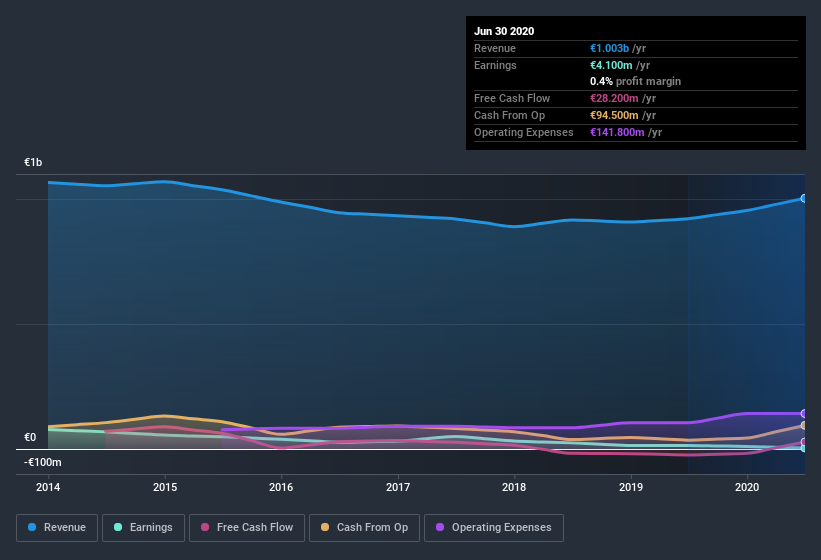821x560 pixels.
Task: Click the 2020 x-axis label
Action: [x=747, y=487]
